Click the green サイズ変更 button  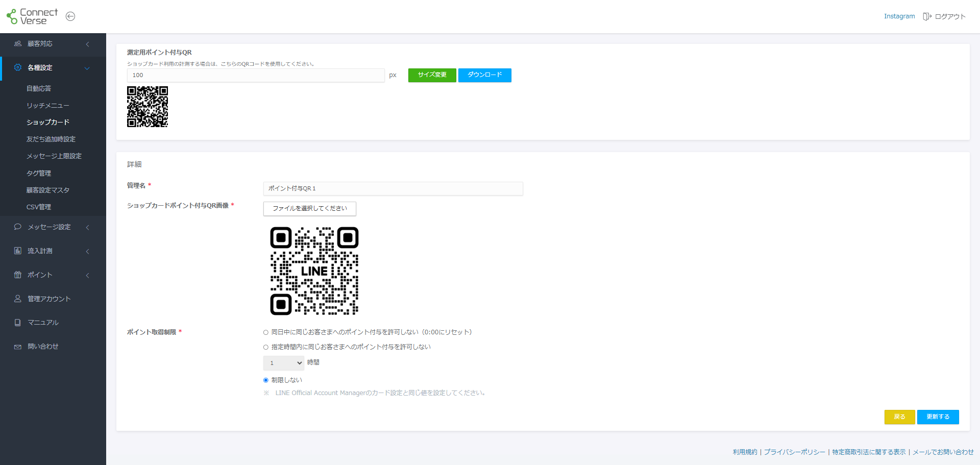pyautogui.click(x=432, y=75)
